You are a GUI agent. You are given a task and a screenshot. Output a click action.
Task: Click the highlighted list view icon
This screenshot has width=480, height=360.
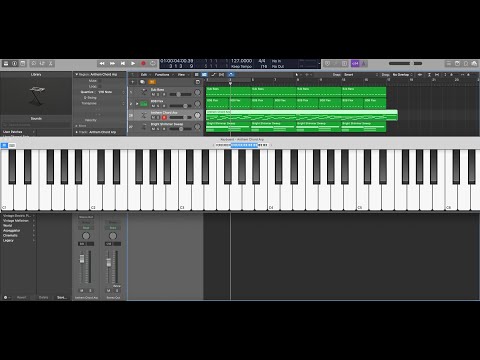point(204,75)
